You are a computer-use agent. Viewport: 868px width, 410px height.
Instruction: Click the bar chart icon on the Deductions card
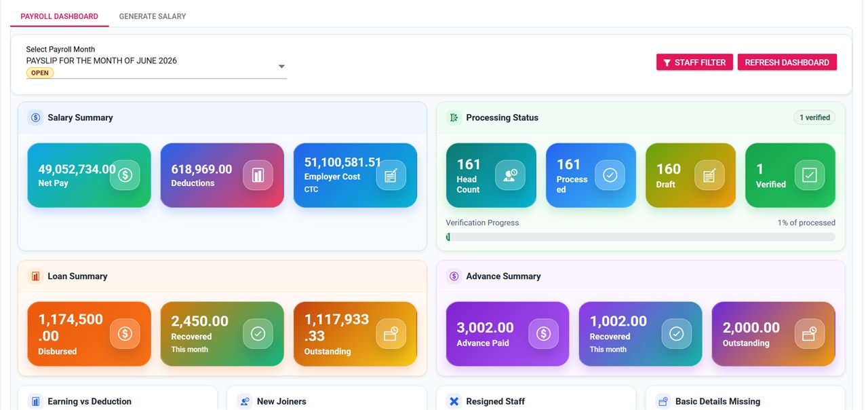[258, 175]
